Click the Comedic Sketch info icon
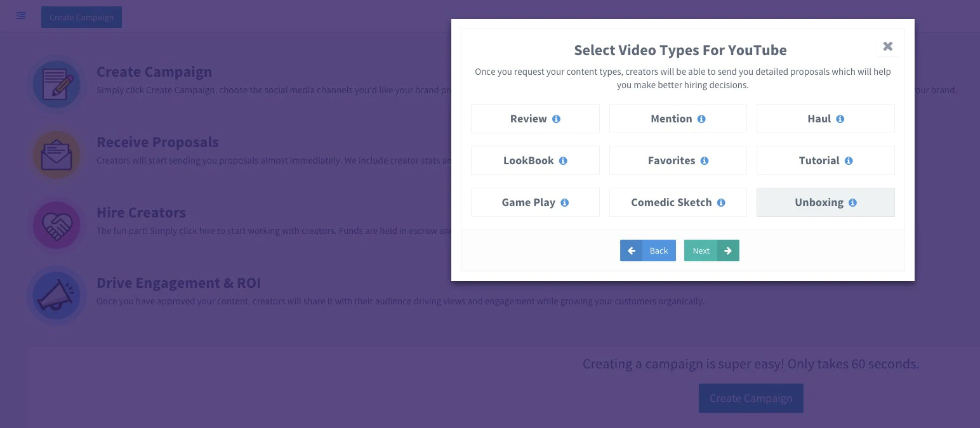This screenshot has height=428, width=980. [x=721, y=203]
